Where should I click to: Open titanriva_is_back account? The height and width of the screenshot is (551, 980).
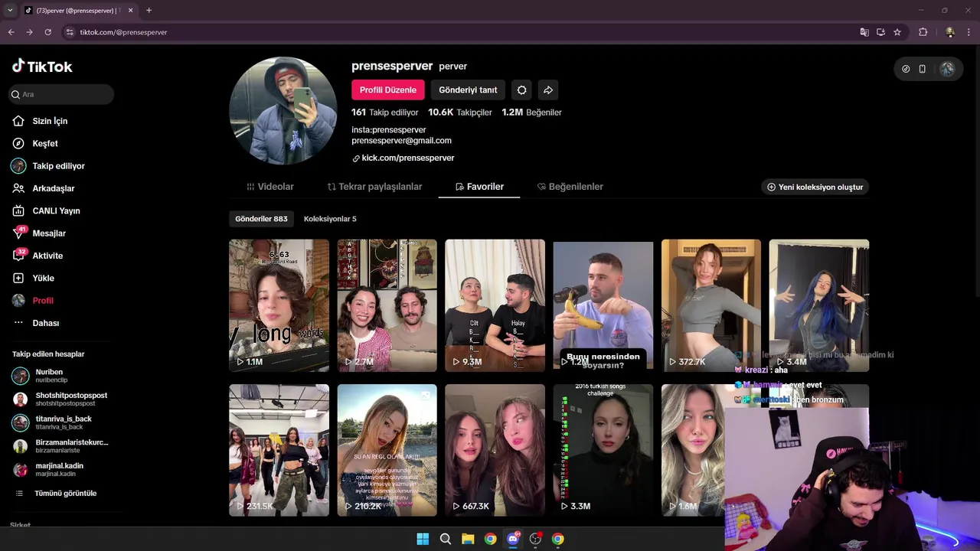pyautogui.click(x=61, y=422)
